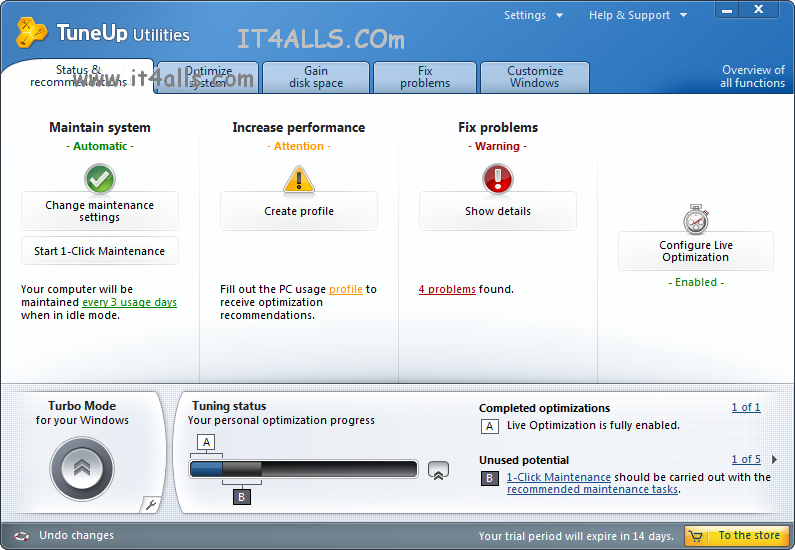Open the Fix problems tab
Viewport: 795px width, 550px height.
click(425, 77)
